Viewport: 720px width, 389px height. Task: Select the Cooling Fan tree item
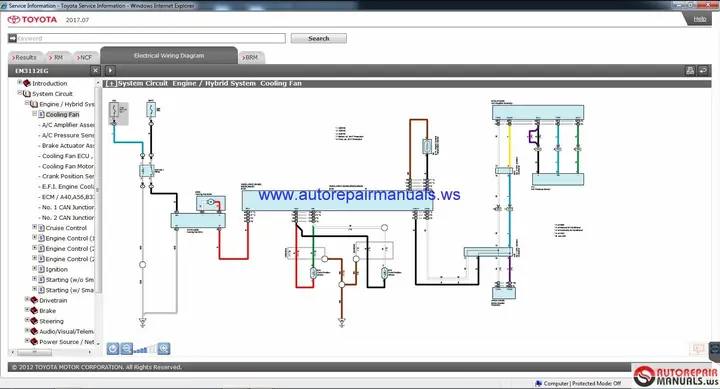point(62,114)
